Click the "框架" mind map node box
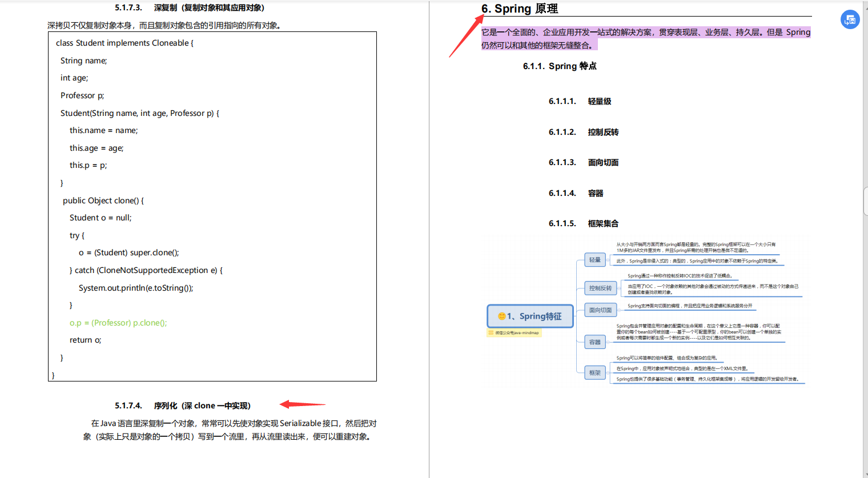The width and height of the screenshot is (868, 478). [x=595, y=373]
